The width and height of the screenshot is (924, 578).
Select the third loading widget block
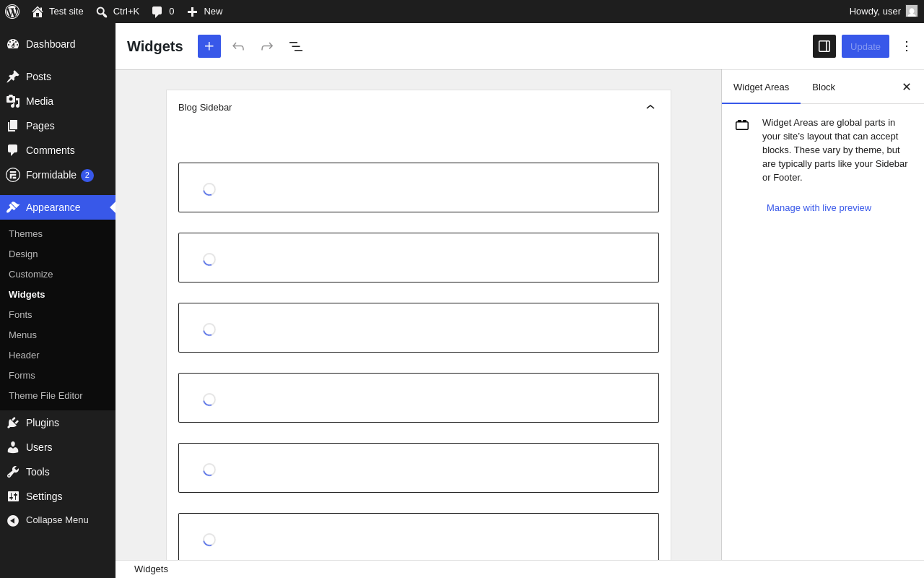[x=419, y=328]
